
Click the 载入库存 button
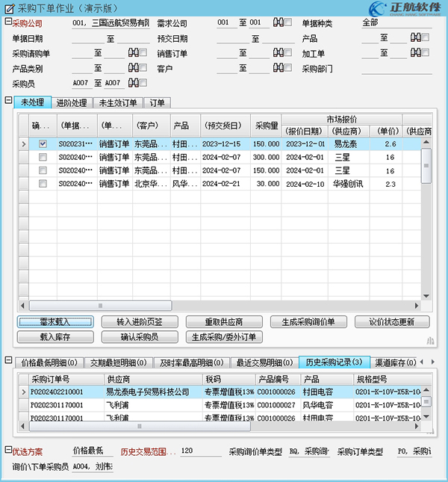[55, 337]
